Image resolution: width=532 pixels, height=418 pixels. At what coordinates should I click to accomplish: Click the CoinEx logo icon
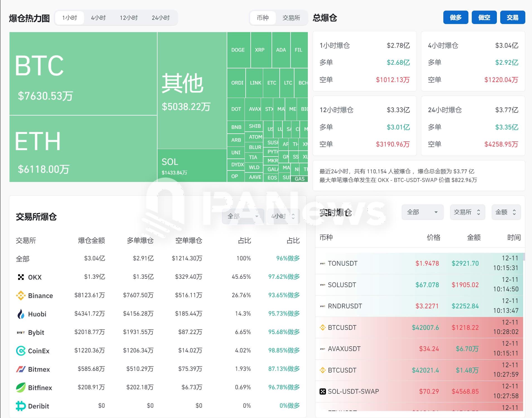point(21,351)
